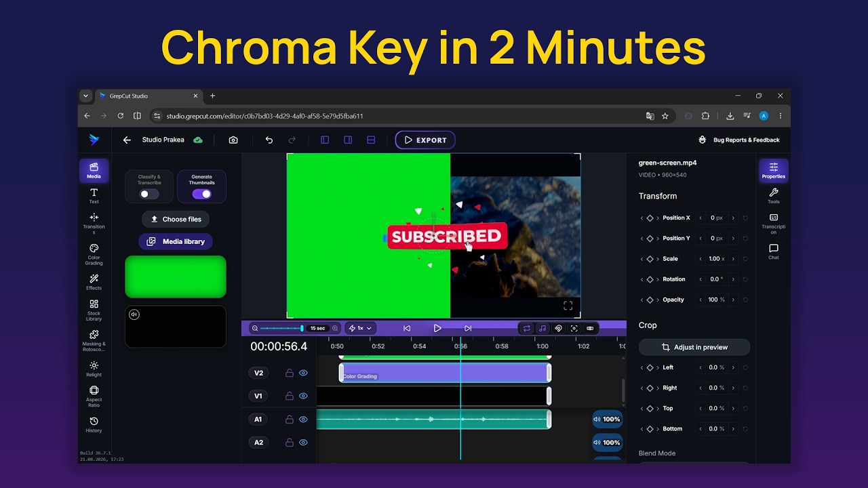Screen dimensions: 868x488
Task: Open the History panel
Action: (x=94, y=425)
